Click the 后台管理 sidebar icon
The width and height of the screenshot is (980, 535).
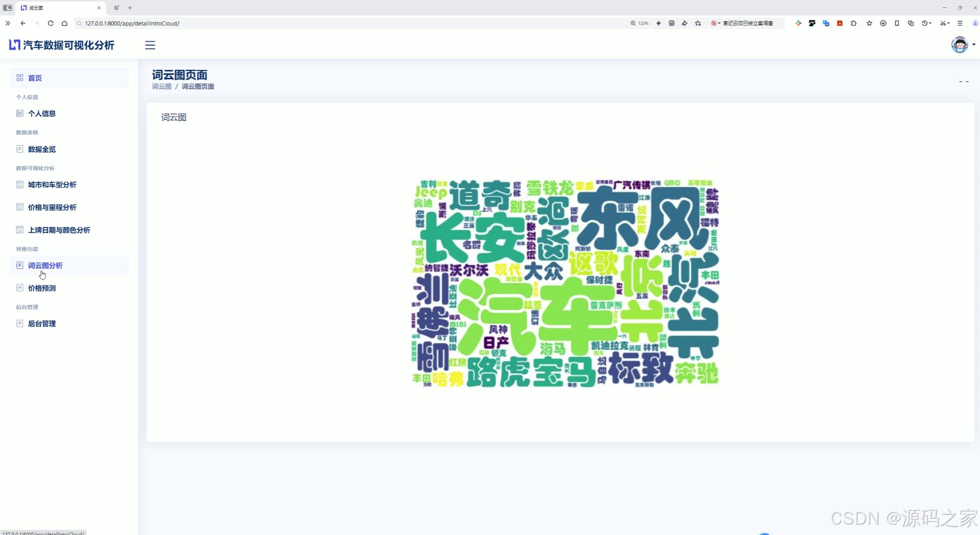tap(20, 323)
